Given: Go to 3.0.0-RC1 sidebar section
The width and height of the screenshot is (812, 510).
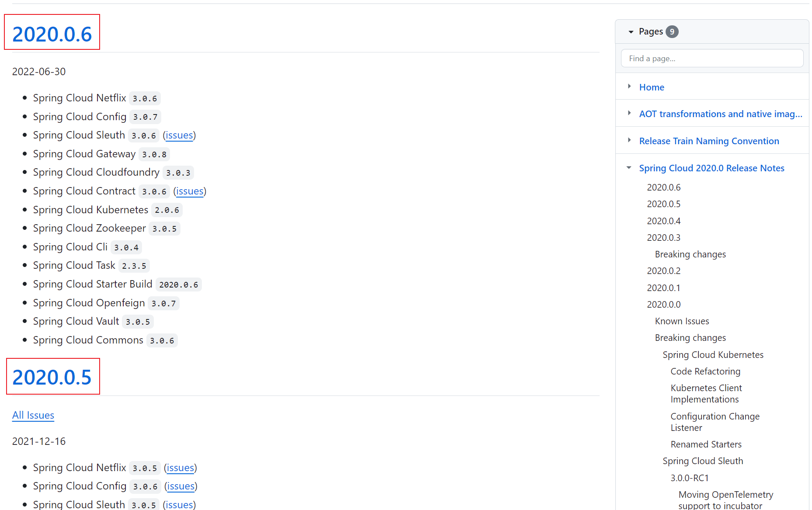Looking at the screenshot, I should pyautogui.click(x=689, y=478).
